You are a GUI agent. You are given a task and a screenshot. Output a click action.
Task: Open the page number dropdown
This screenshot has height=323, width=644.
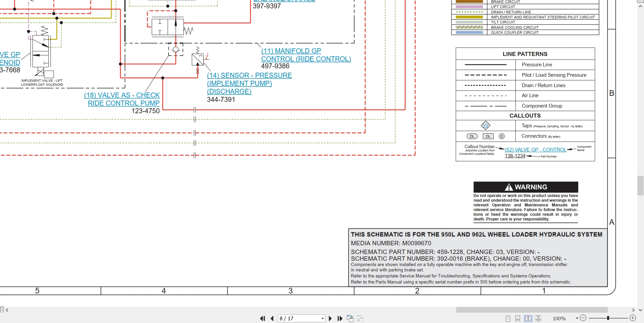(x=323, y=319)
